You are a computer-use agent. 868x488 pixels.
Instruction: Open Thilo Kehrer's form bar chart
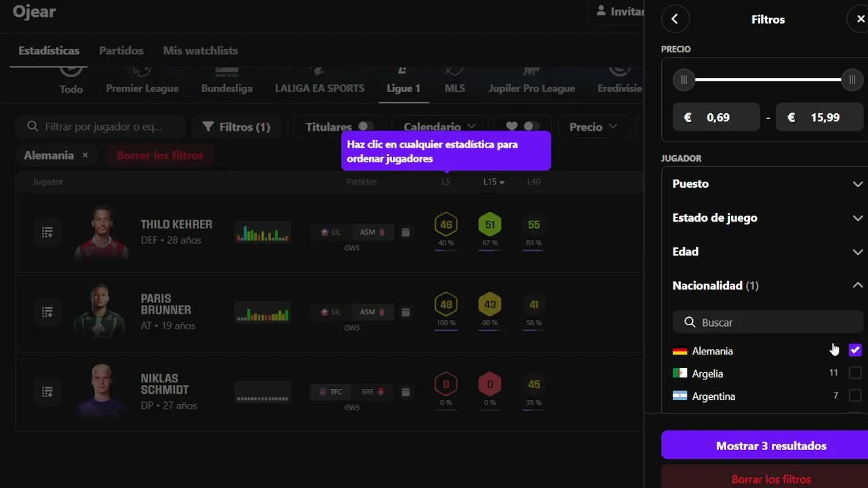[x=262, y=232]
